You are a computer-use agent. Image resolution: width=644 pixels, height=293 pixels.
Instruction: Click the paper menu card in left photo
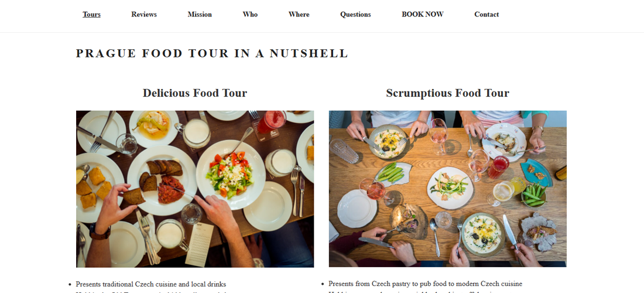point(199,244)
